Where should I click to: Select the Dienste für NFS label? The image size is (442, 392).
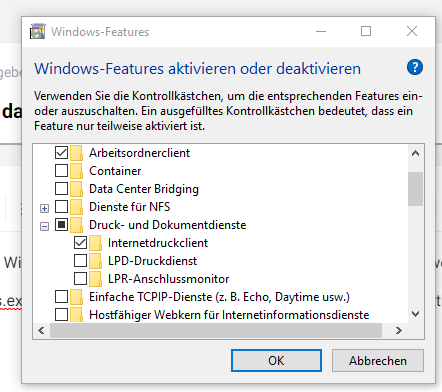coord(129,207)
